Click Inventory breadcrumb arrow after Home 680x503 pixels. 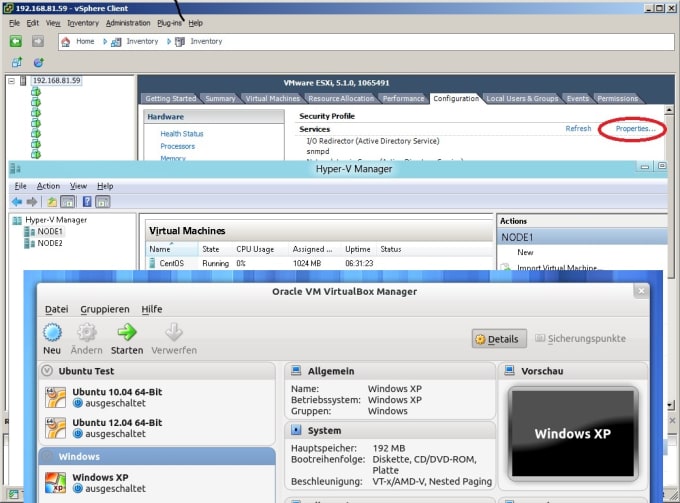(x=105, y=42)
